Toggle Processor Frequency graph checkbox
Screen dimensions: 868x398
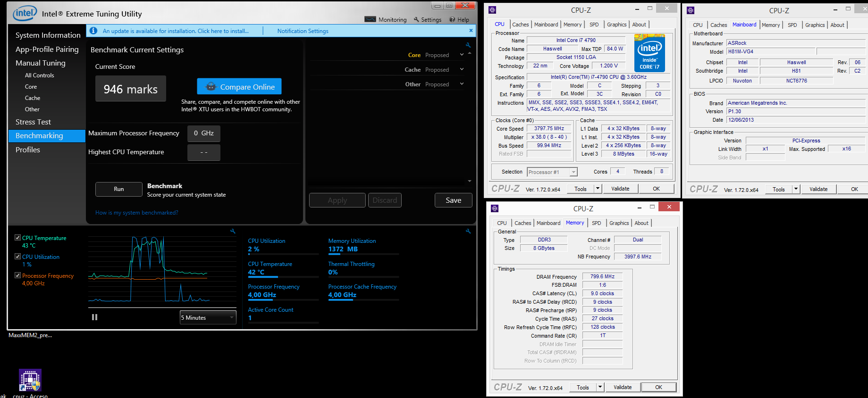[17, 275]
